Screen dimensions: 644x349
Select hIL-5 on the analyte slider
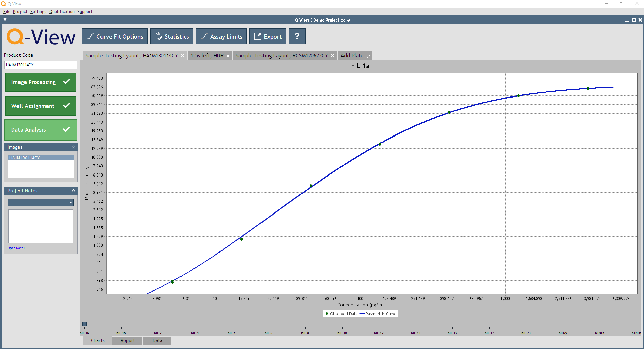pyautogui.click(x=232, y=333)
